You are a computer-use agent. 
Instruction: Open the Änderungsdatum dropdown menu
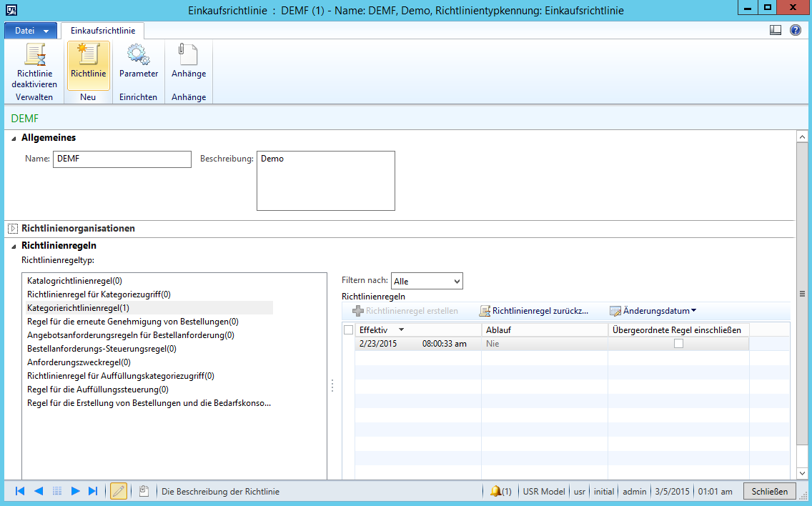(x=653, y=311)
